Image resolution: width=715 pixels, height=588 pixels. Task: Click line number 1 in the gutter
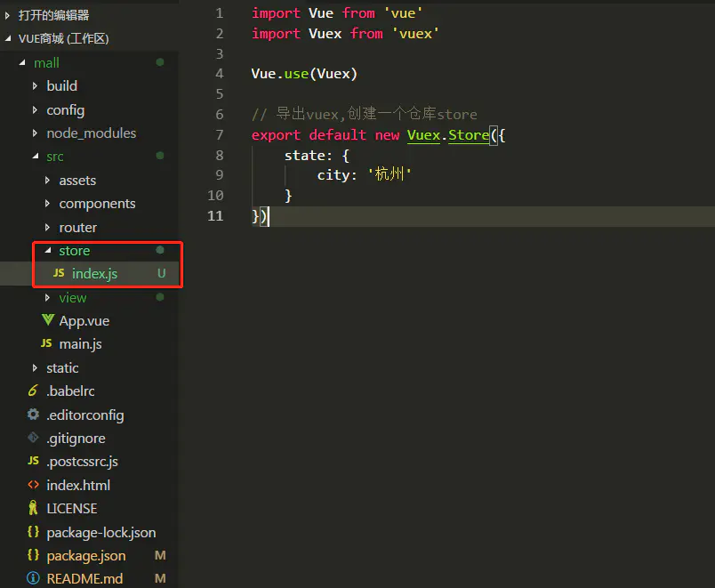click(x=220, y=13)
